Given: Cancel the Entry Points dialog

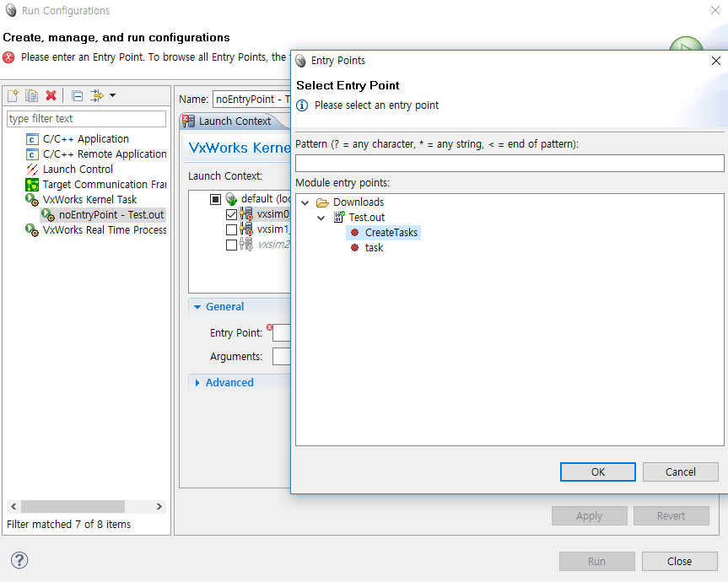Looking at the screenshot, I should (x=680, y=472).
